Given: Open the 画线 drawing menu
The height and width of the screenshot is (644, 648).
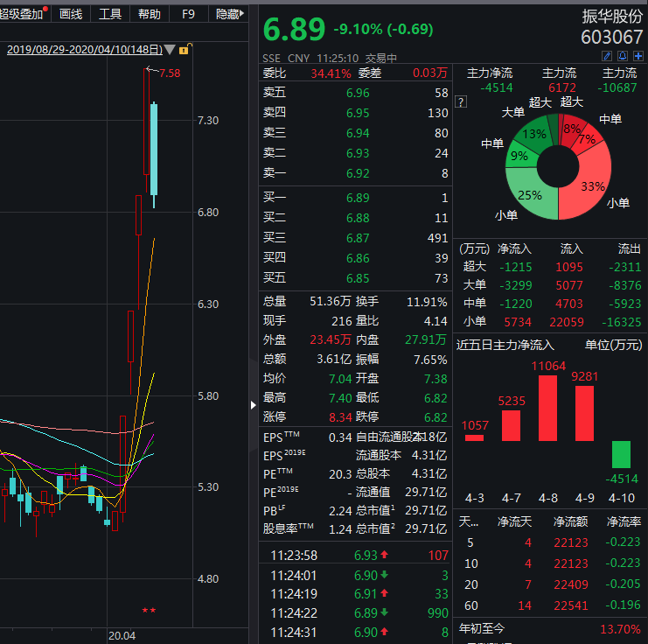Looking at the screenshot, I should coord(71,14).
